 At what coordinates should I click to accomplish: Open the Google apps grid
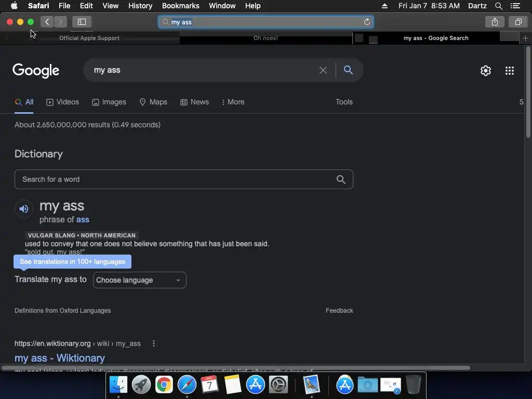509,71
